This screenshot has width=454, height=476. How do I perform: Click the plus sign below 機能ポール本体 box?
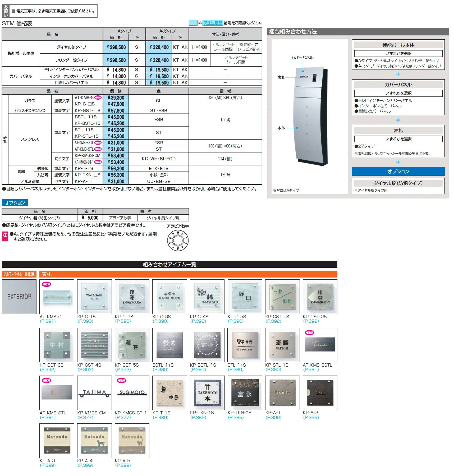point(398,75)
